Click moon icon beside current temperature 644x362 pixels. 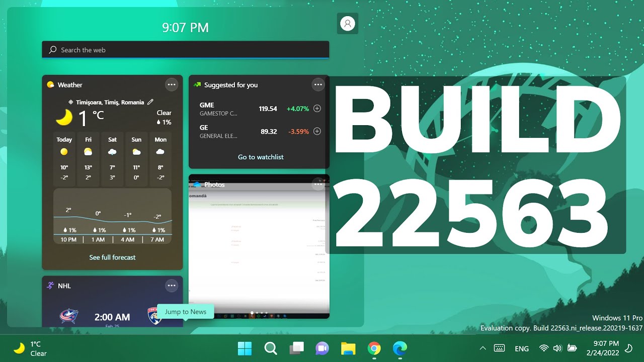[x=64, y=118]
